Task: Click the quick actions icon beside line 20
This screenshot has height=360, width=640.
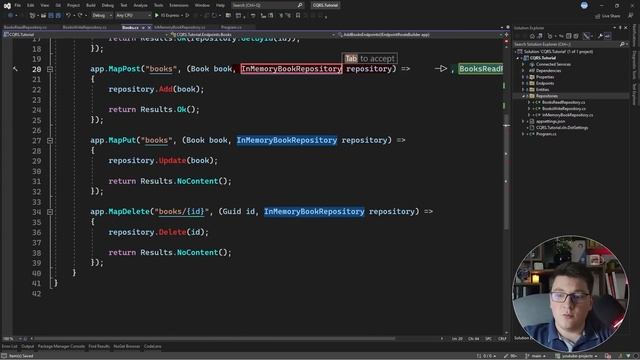Action: (x=16, y=69)
